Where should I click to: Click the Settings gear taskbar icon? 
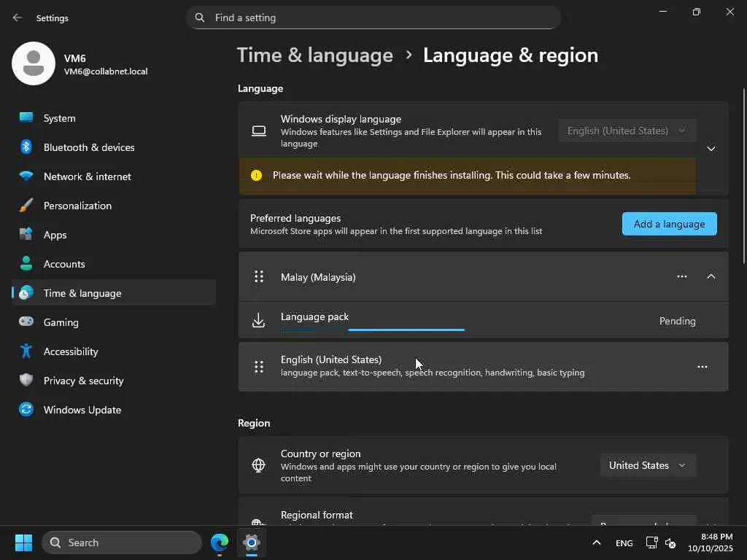(252, 542)
